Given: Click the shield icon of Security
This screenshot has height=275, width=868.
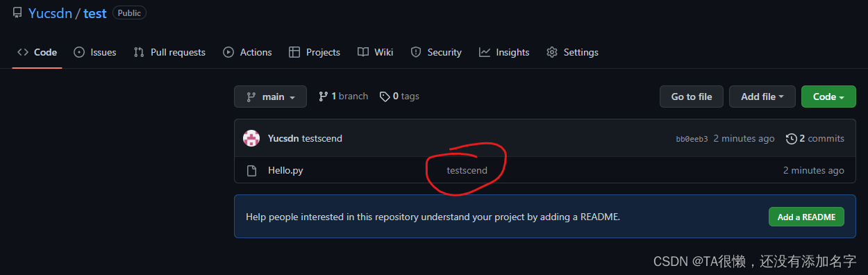Looking at the screenshot, I should click(x=416, y=52).
